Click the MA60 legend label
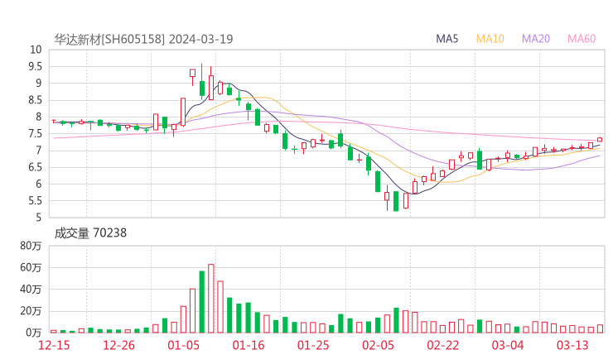The width and height of the screenshot is (613, 364). point(582,39)
